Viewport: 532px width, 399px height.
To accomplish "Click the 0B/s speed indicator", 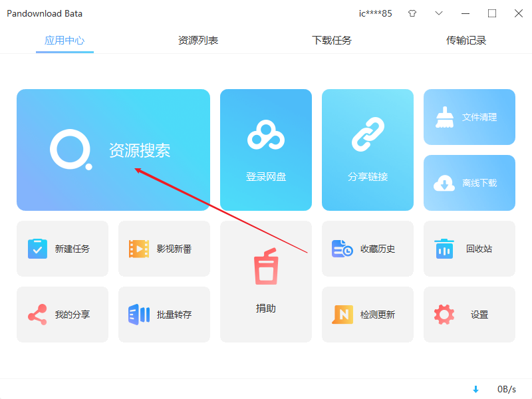I will coord(507,389).
